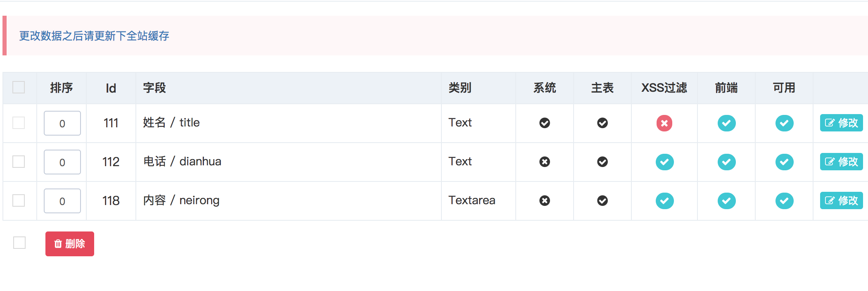Click main table check icon for title row
868x291 pixels.
click(602, 123)
